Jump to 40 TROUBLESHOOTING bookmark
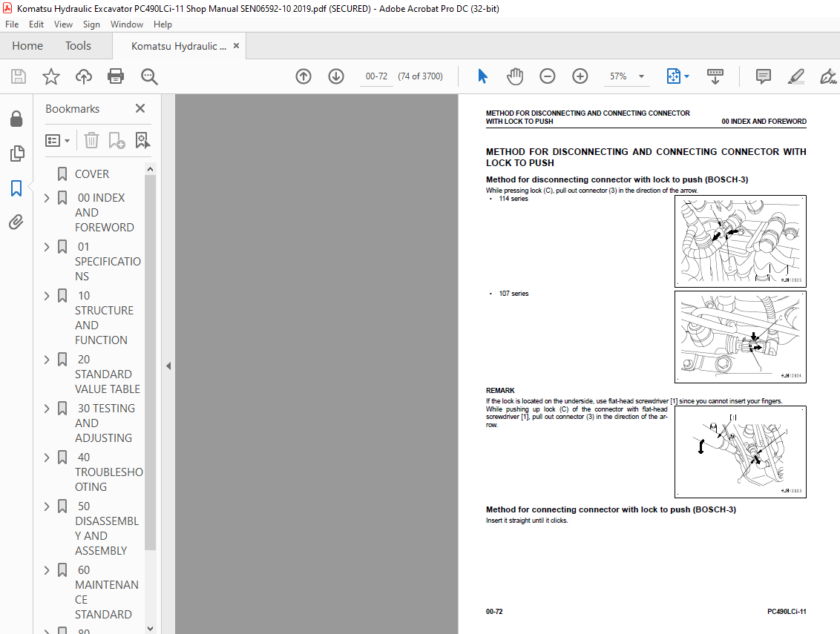Screen dimensions: 840x634 tap(109, 472)
